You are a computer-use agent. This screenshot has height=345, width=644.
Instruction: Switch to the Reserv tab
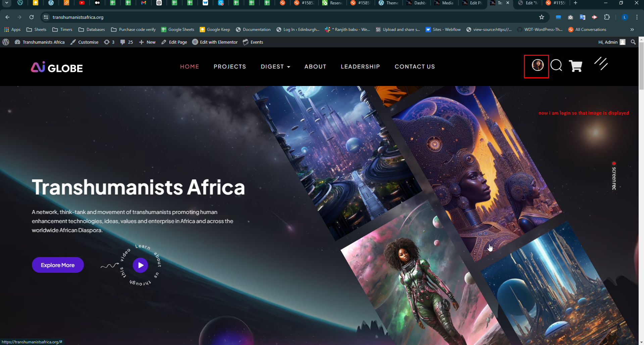coord(332,3)
